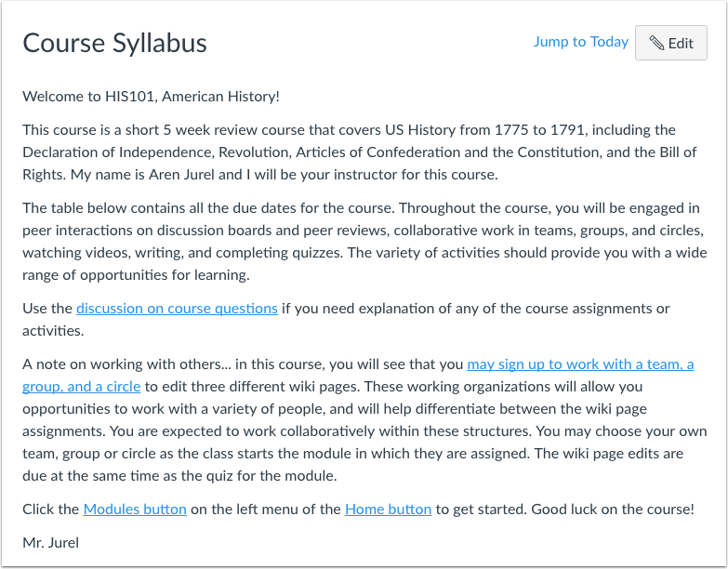This screenshot has width=728, height=569.
Task: Open the Modules button link
Action: pos(135,509)
